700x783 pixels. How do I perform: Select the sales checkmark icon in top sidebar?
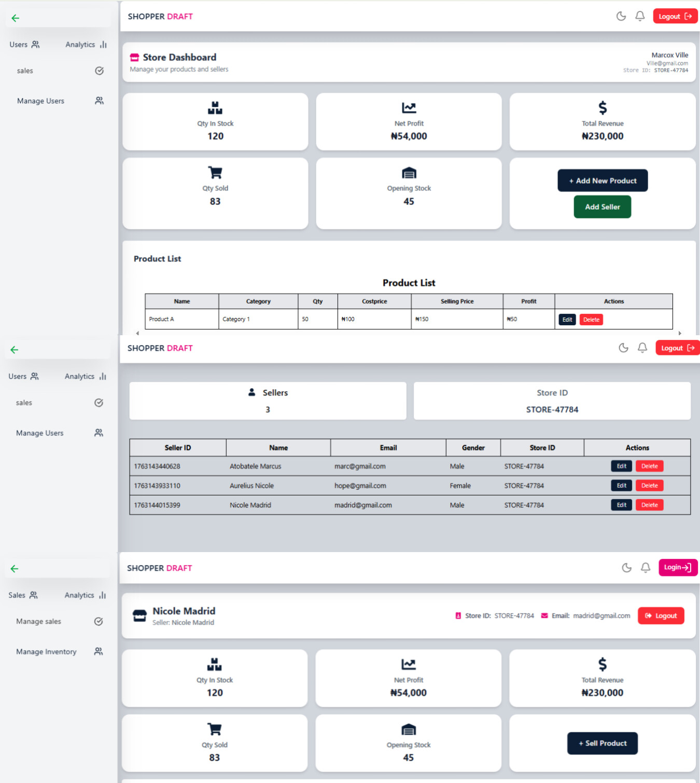pyautogui.click(x=99, y=71)
